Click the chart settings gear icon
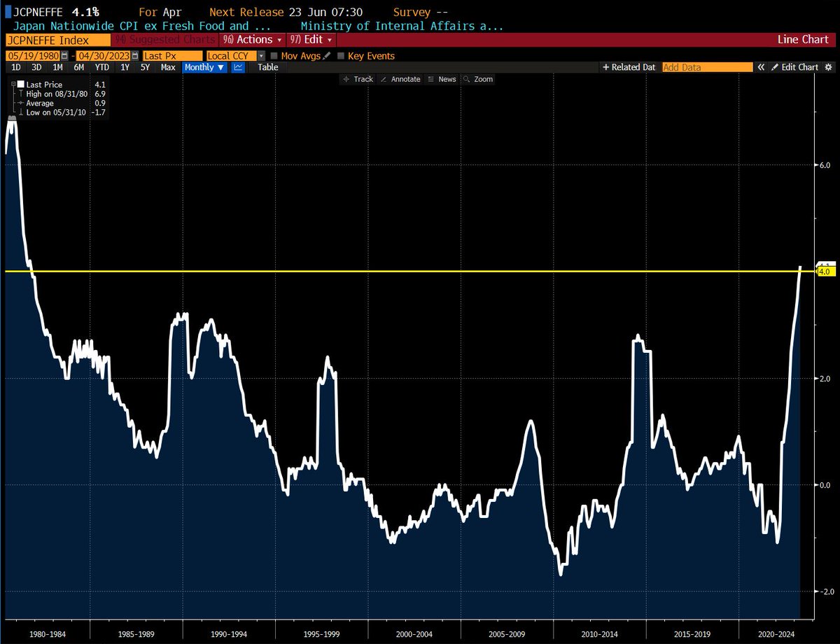Viewport: 840px width, 644px height. tap(829, 66)
